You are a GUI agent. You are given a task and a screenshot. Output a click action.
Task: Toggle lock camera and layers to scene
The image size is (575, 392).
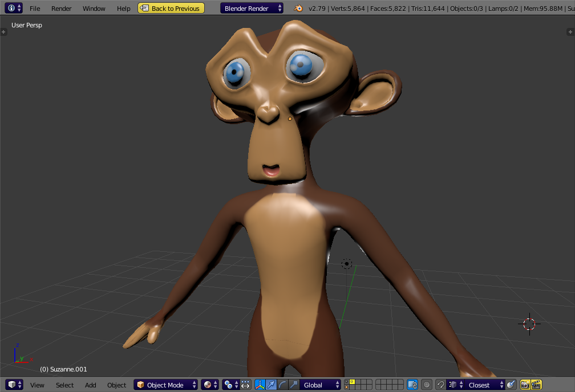click(412, 385)
